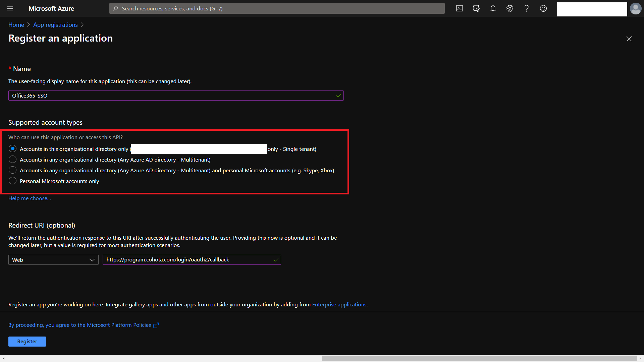Image resolution: width=644 pixels, height=362 pixels.
Task: Click the scroll left arrow
Action: pos(3,358)
